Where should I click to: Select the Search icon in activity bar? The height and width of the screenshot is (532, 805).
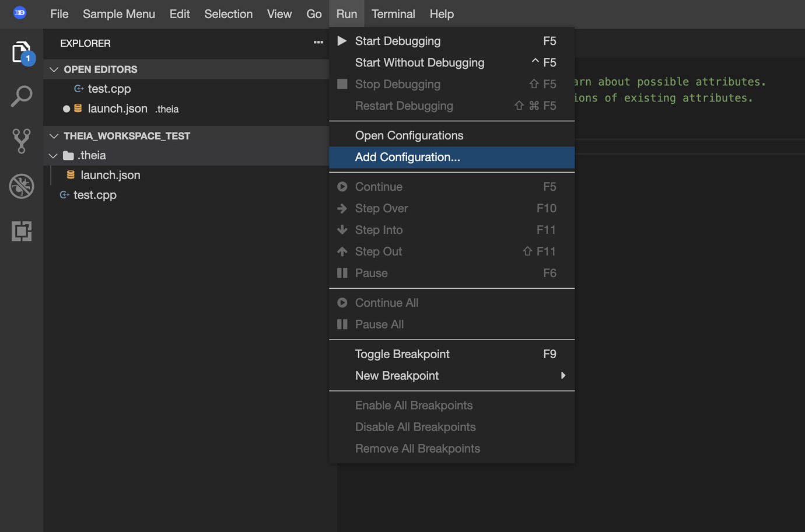(x=21, y=96)
